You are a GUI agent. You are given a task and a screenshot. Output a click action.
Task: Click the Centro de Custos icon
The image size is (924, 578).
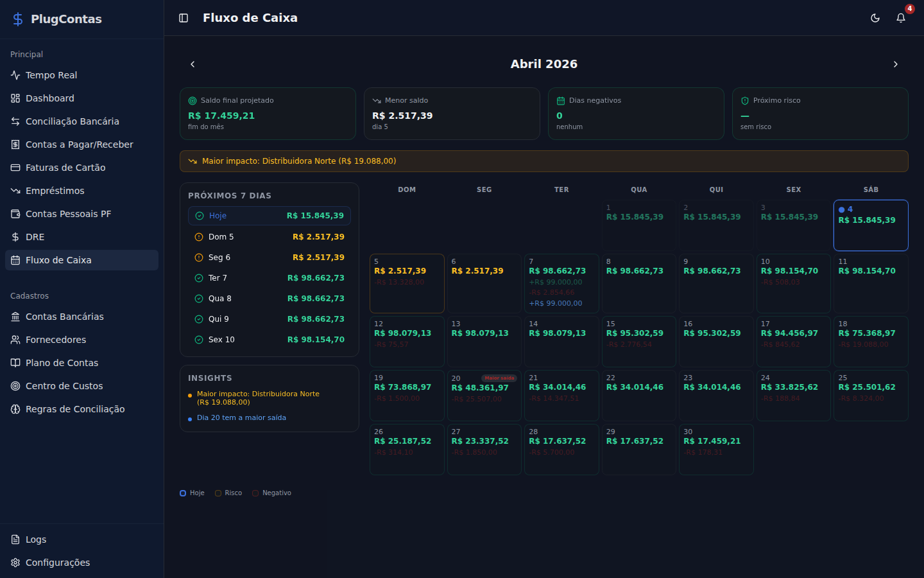14,385
